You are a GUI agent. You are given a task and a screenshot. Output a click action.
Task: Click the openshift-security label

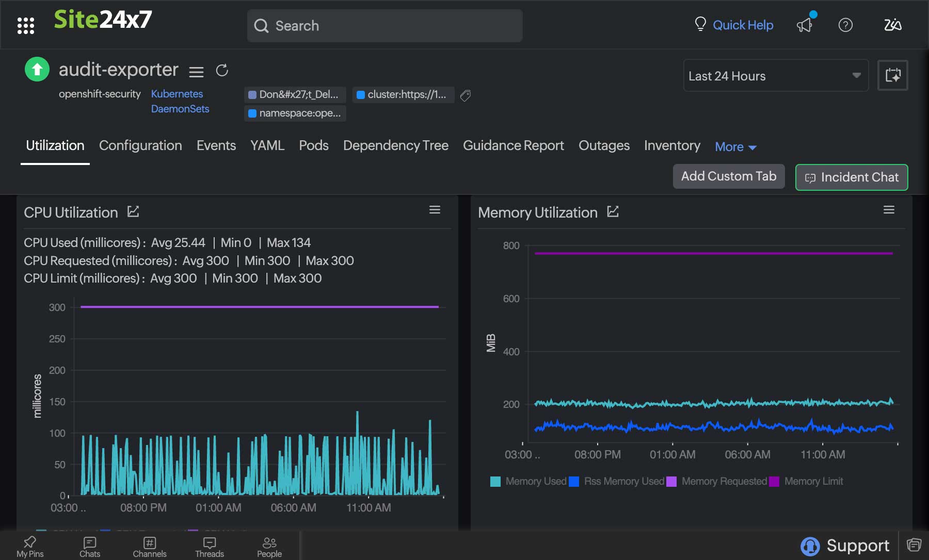tap(100, 94)
